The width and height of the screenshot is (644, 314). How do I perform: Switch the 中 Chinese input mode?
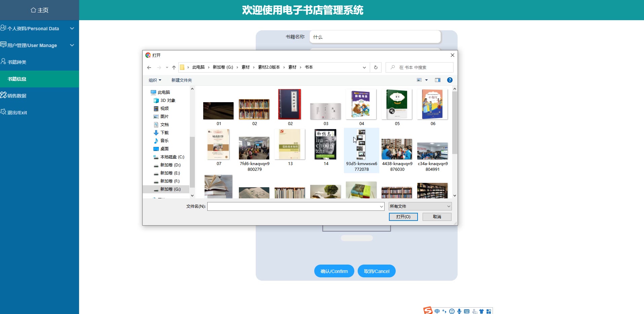coord(437,311)
